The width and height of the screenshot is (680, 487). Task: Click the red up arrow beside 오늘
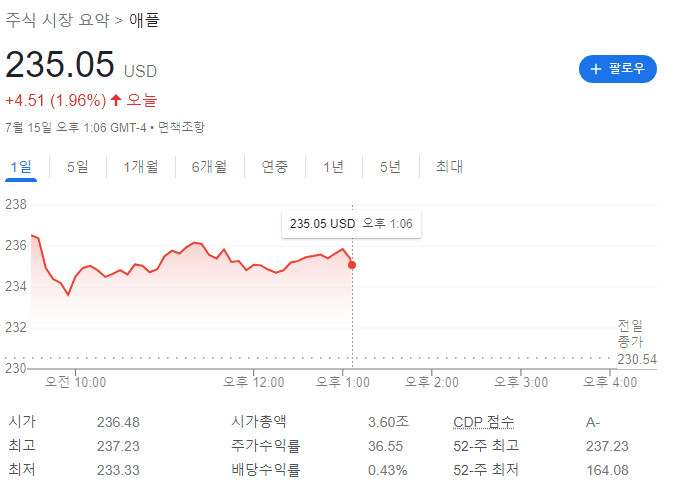coord(116,100)
